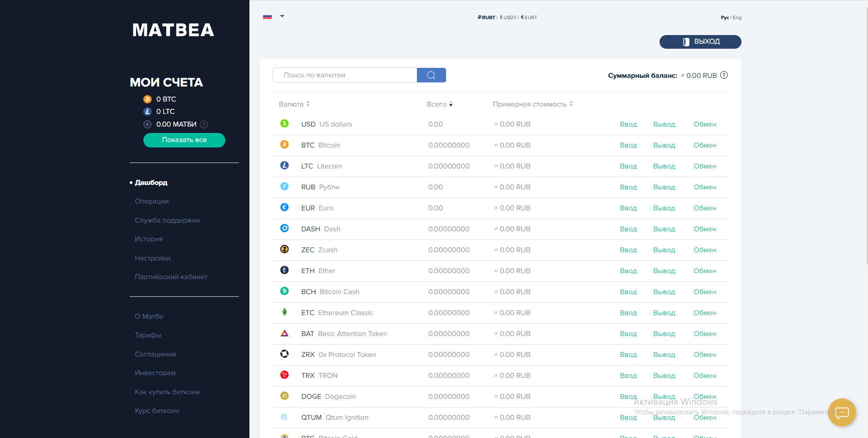Click Обмен for the LTC row

tap(705, 166)
